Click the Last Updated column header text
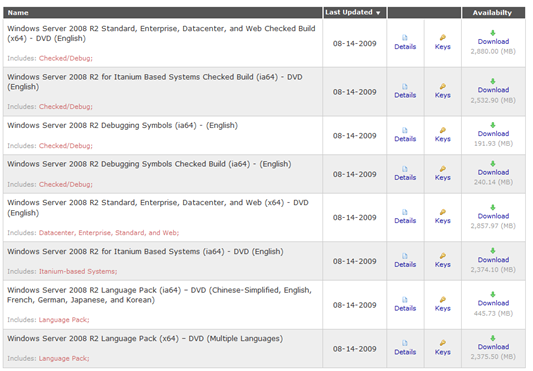The width and height of the screenshot is (533, 371). (349, 12)
